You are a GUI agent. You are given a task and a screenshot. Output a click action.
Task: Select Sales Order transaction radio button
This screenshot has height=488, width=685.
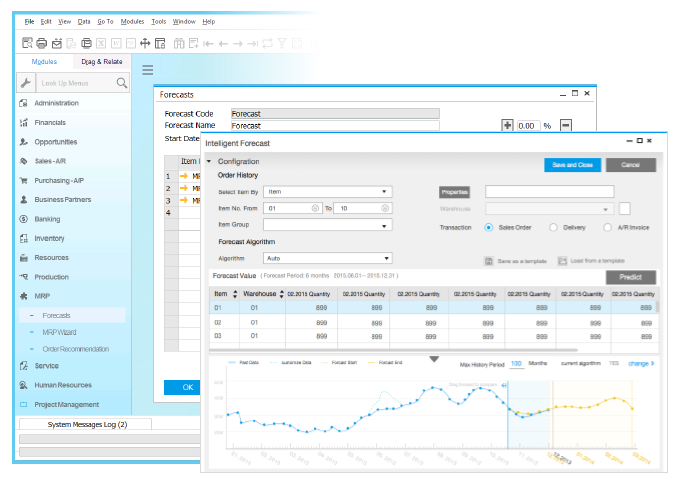(488, 227)
